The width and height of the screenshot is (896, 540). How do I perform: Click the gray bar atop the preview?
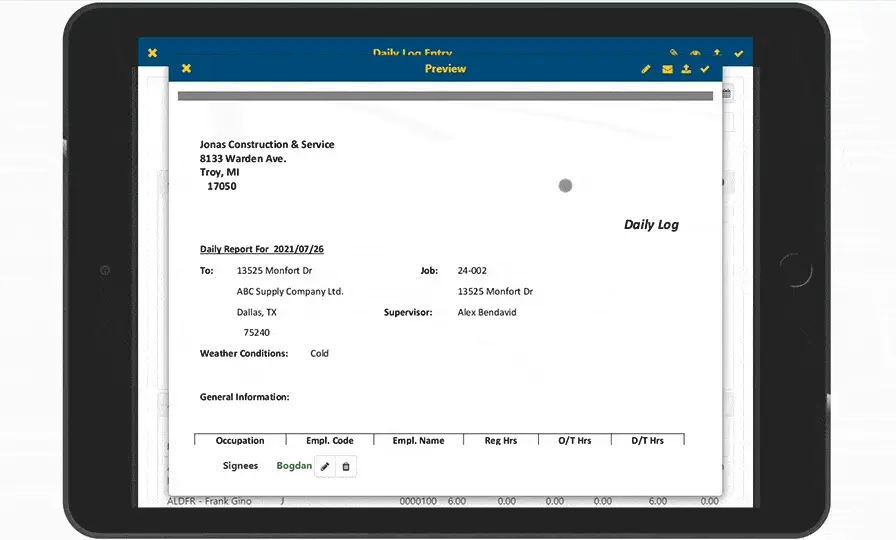point(445,96)
